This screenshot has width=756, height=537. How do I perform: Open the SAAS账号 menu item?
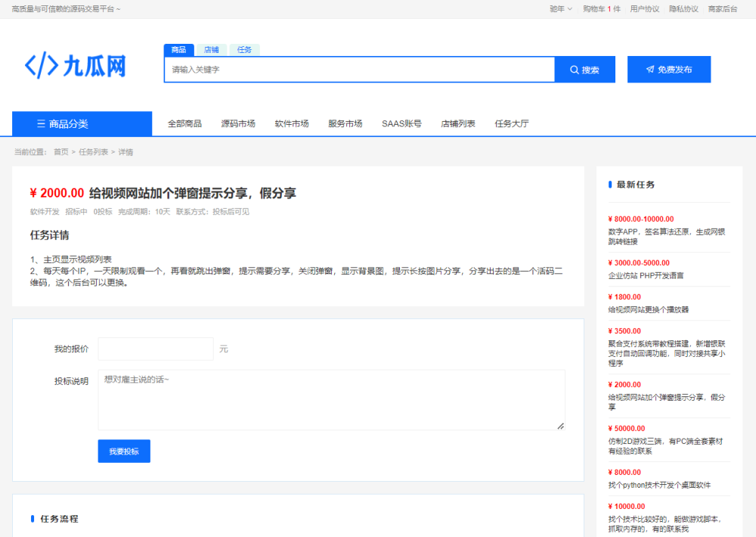(401, 124)
